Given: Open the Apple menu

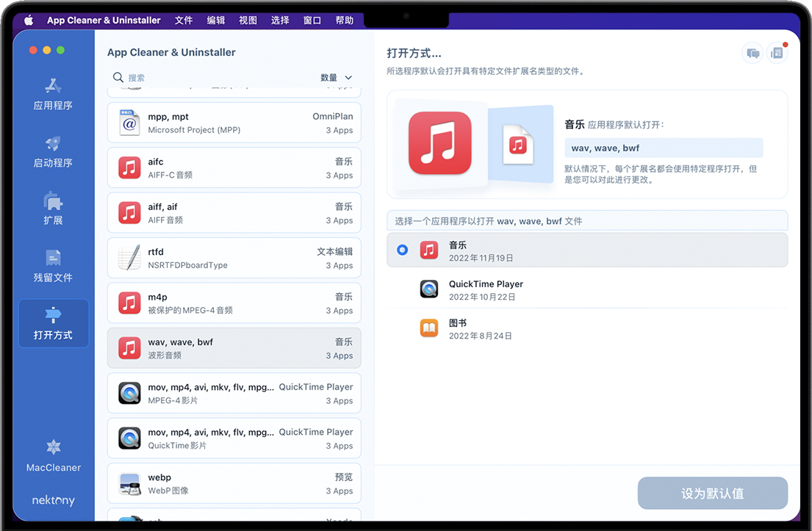Looking at the screenshot, I should (29, 20).
